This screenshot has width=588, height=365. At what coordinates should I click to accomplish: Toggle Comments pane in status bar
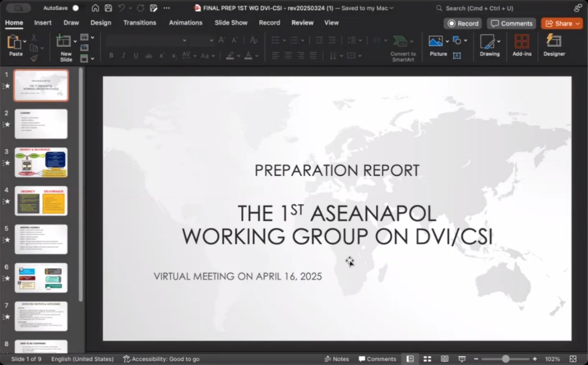(377, 359)
